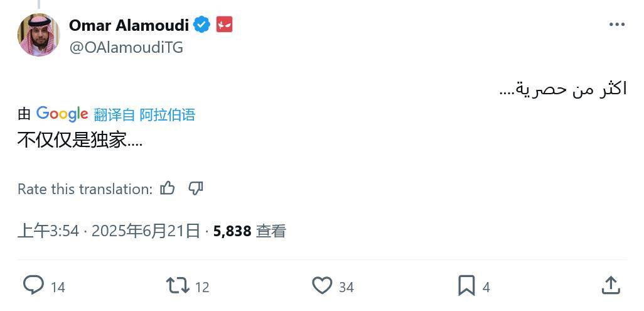The width and height of the screenshot is (644, 311).
Task: Open the share tweet icon
Action: click(610, 286)
